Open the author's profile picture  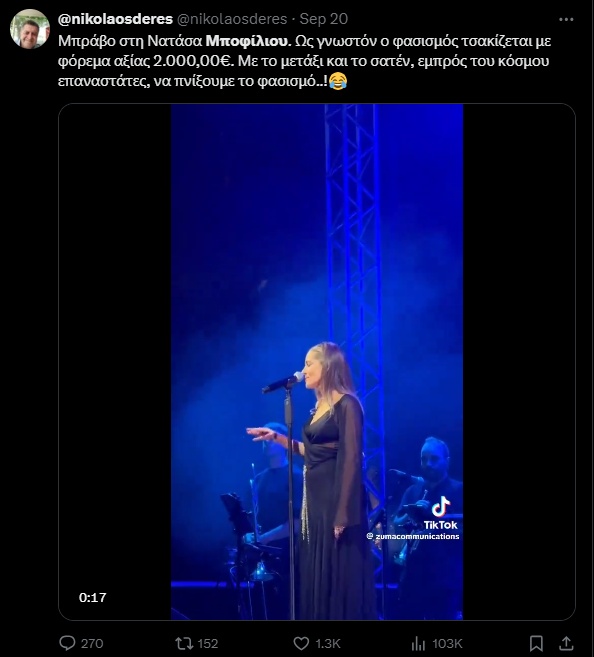pos(30,29)
